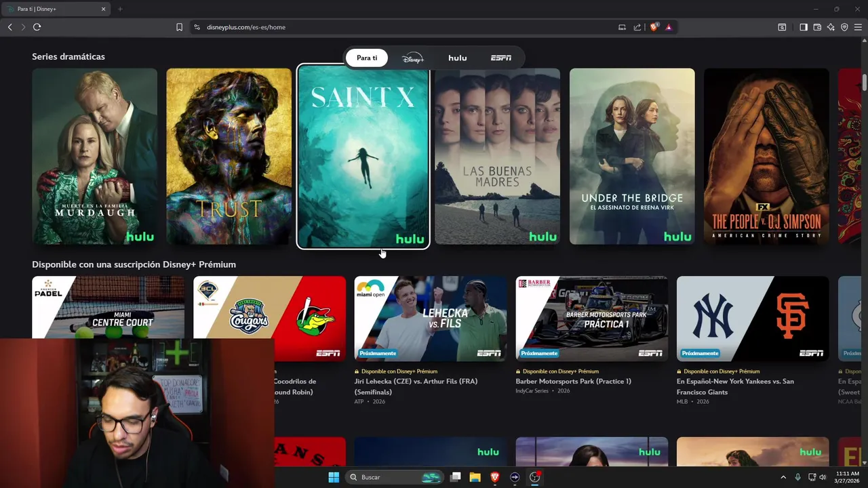The width and height of the screenshot is (868, 488).
Task: Open Brave browser from the taskbar
Action: click(x=495, y=477)
